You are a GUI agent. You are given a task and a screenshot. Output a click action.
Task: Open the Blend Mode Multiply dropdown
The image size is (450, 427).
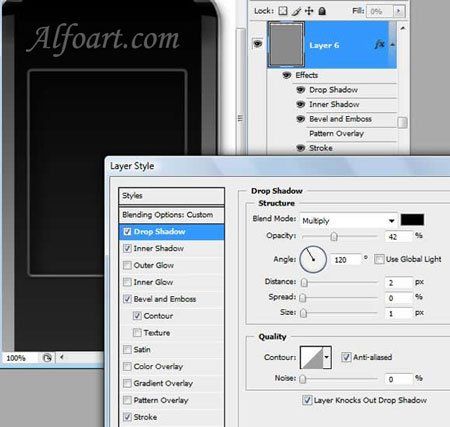pyautogui.click(x=349, y=221)
